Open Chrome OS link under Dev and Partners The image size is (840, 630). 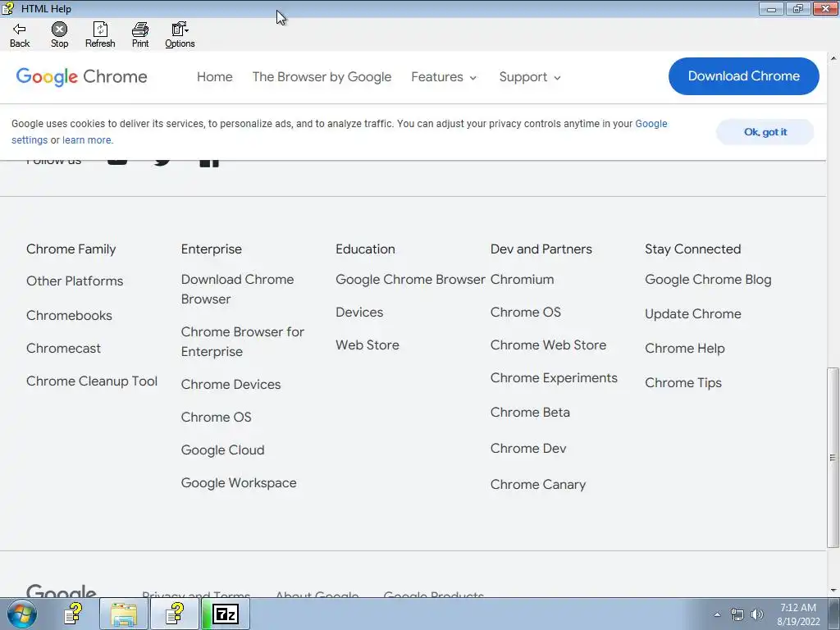526,312
